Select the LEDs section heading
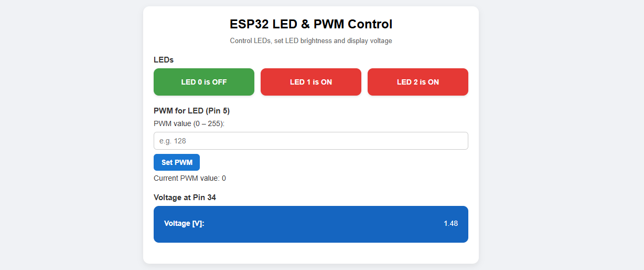 click(x=164, y=60)
